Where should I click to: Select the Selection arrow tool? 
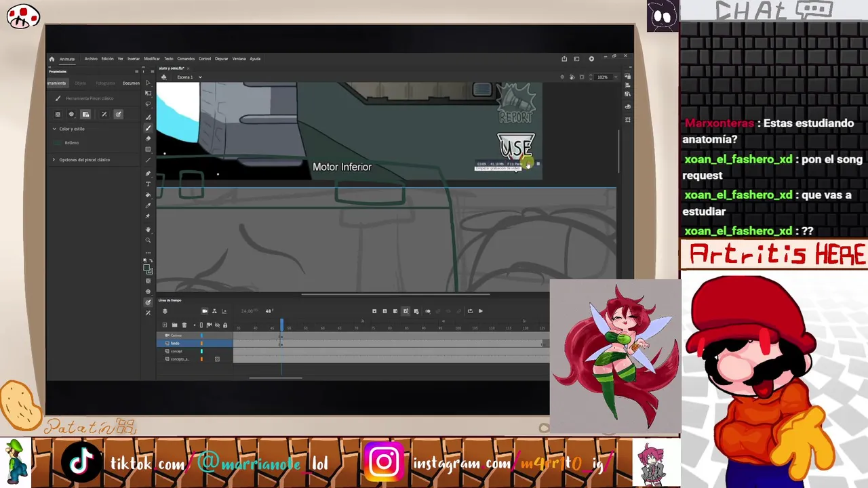148,83
